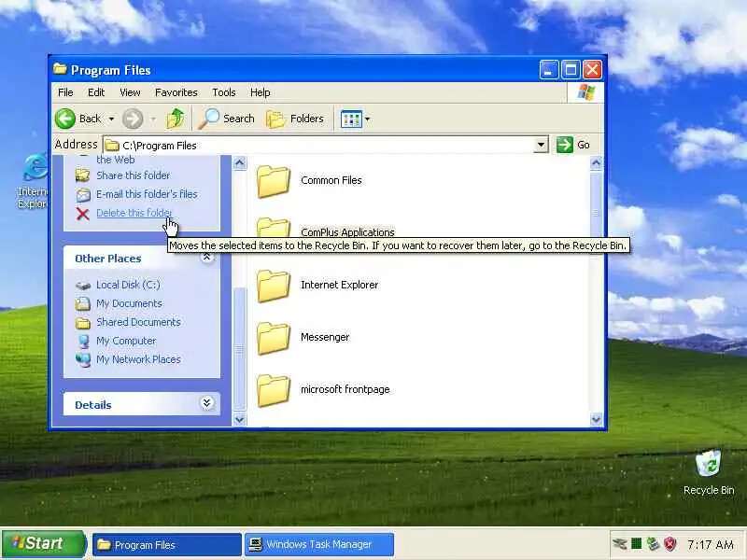Click the e-mail envelope icon
The image size is (747, 560).
pos(83,195)
